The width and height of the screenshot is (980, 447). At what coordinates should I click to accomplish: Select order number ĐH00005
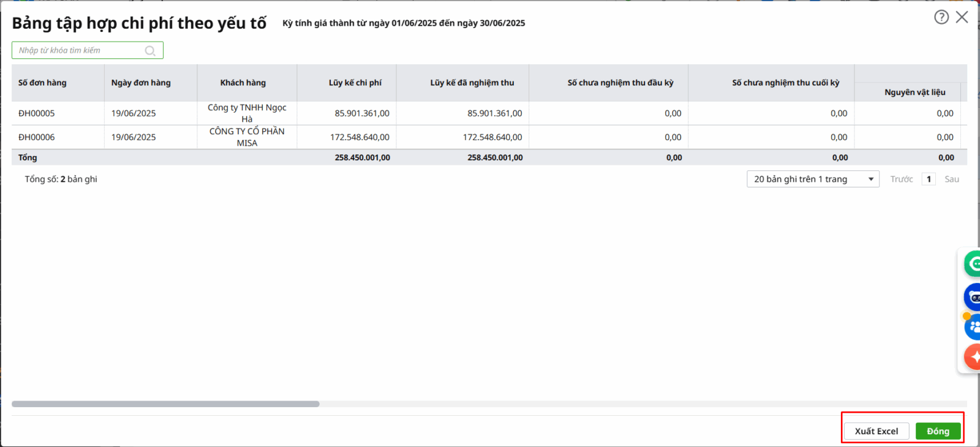(37, 113)
